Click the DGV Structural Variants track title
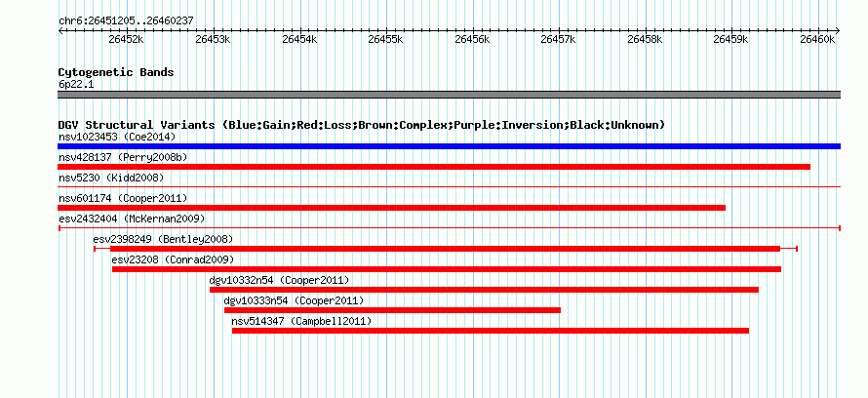This screenshot has height=398, width=868. click(362, 125)
